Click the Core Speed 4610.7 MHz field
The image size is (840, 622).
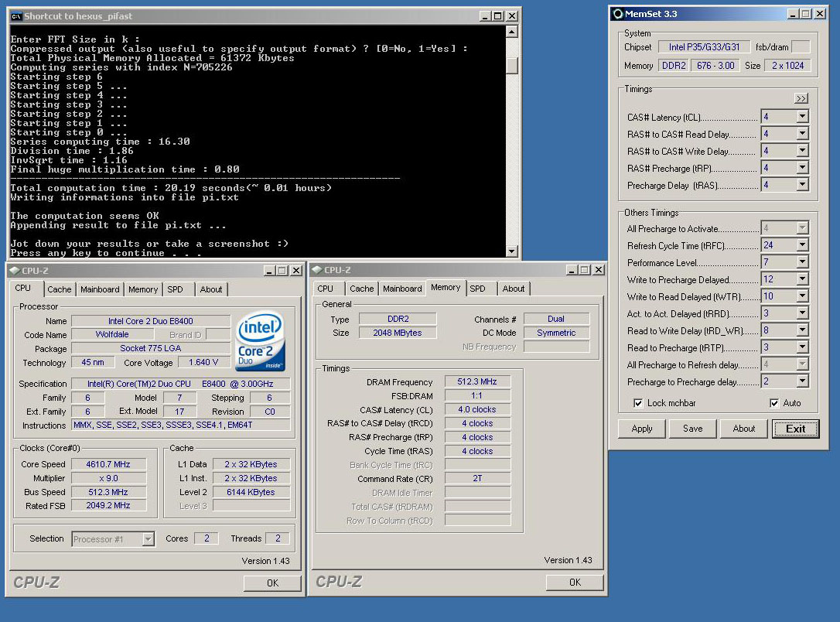click(x=108, y=464)
